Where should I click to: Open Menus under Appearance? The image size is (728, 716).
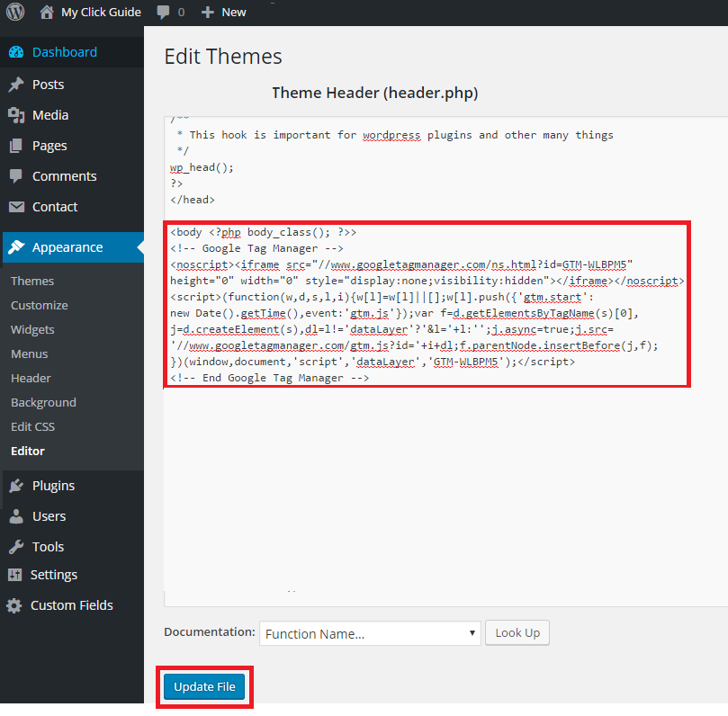click(x=30, y=354)
